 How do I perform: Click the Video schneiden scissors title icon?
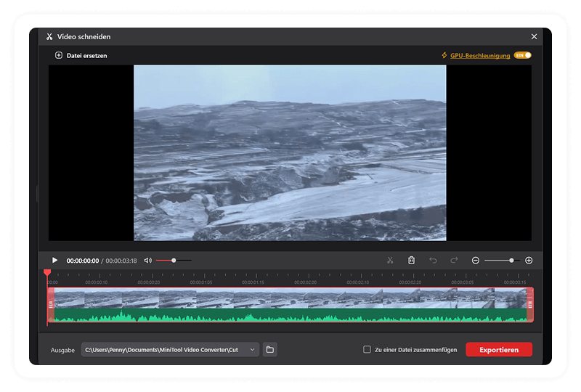point(49,36)
